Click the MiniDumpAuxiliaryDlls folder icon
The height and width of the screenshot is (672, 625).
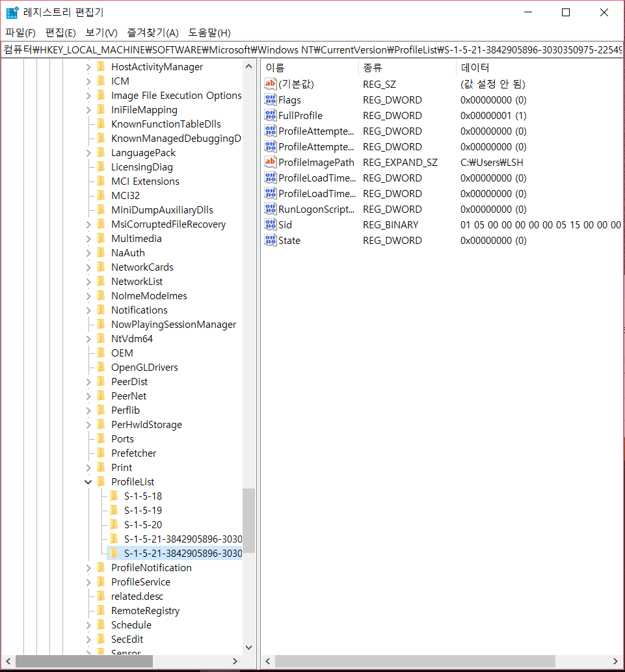click(101, 209)
